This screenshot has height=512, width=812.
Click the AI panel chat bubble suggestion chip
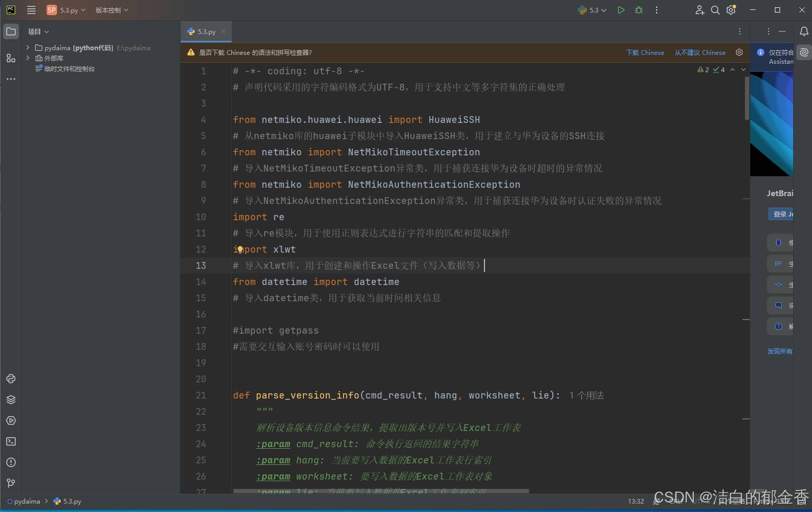780,305
